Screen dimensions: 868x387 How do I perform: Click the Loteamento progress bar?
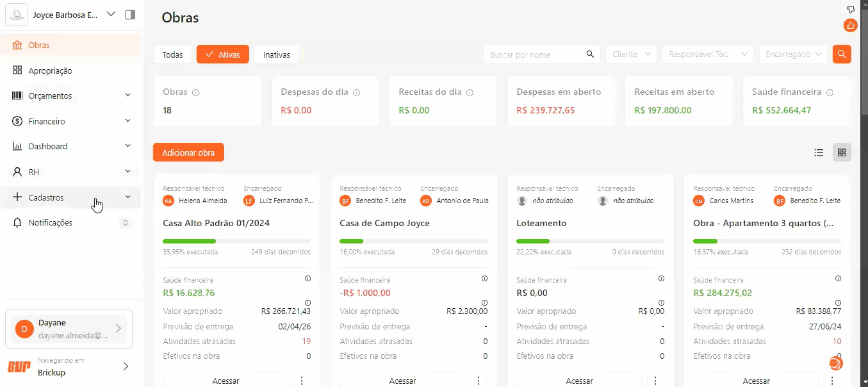590,241
